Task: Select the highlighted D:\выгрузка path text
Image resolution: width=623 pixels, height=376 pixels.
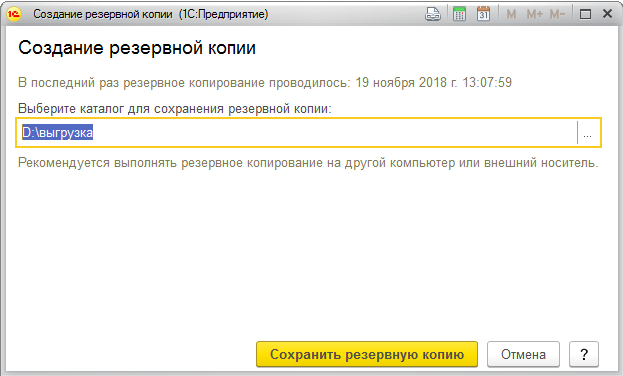Action: tap(57, 132)
